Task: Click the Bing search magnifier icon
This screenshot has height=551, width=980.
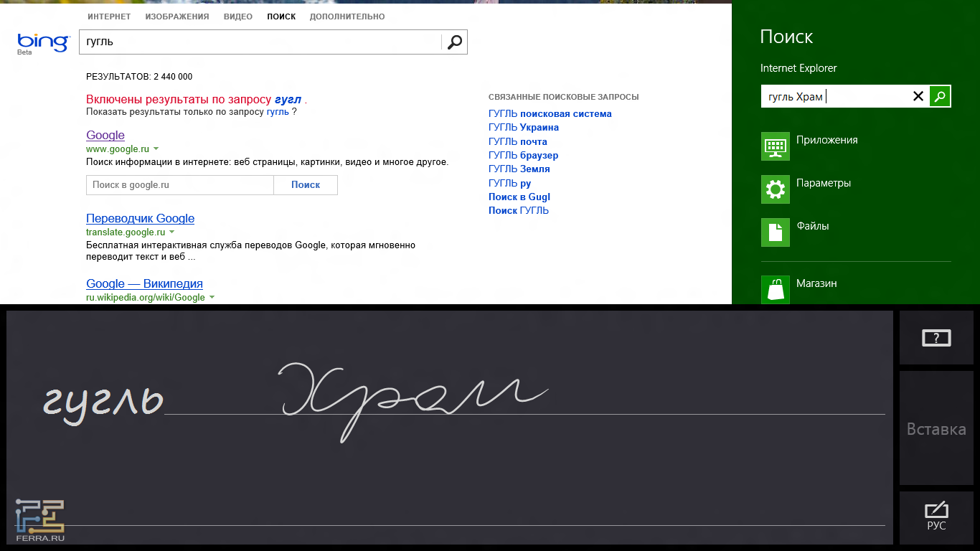Action: [x=454, y=42]
